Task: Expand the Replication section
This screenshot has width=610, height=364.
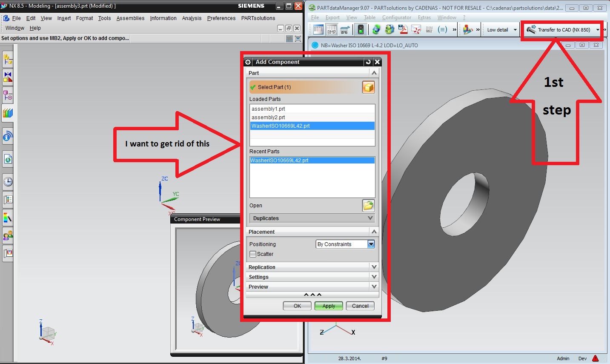Action: 312,267
